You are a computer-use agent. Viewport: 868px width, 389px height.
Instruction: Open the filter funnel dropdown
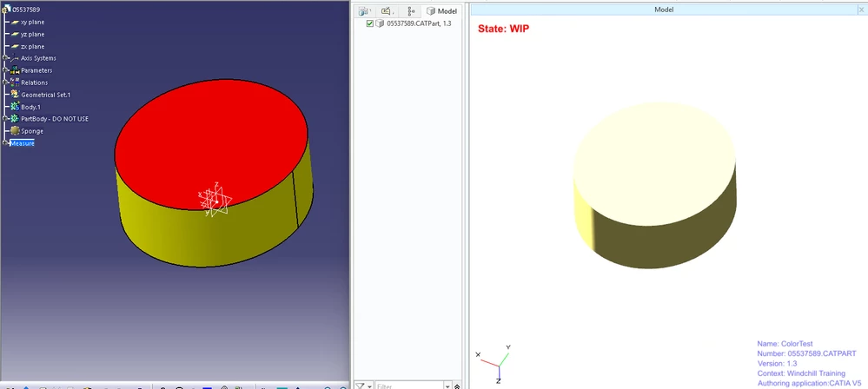[364, 386]
